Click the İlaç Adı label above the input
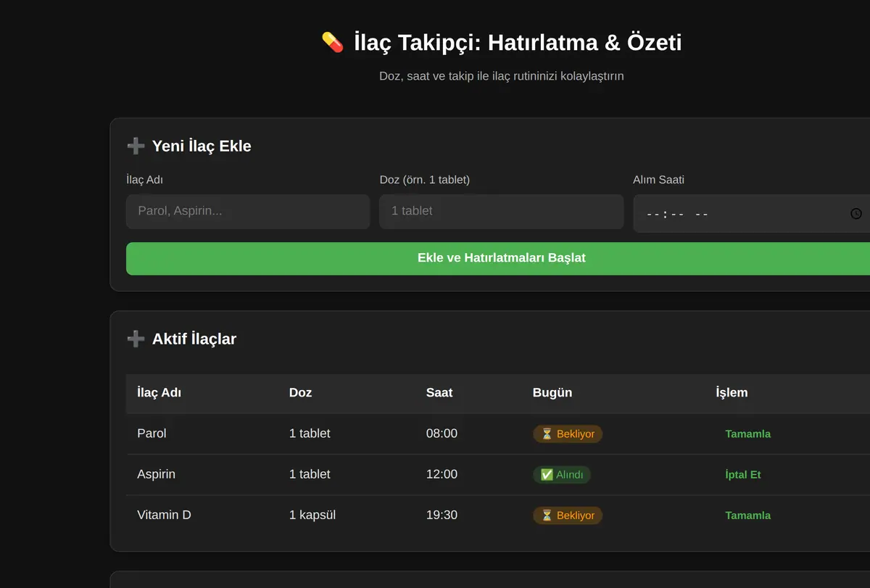This screenshot has width=870, height=588. [x=144, y=180]
